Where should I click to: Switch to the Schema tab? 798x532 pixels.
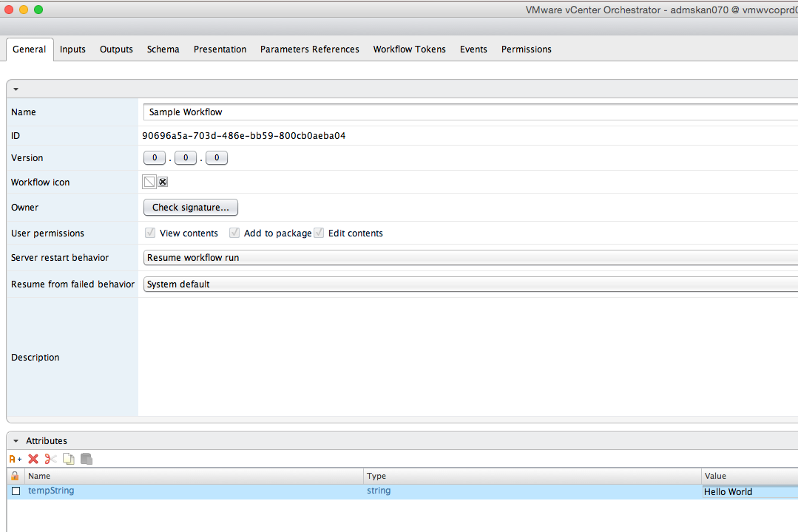[x=163, y=50]
